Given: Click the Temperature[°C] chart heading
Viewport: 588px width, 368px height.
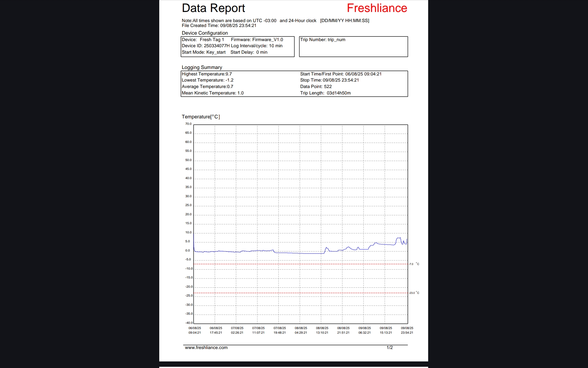Looking at the screenshot, I should [201, 117].
